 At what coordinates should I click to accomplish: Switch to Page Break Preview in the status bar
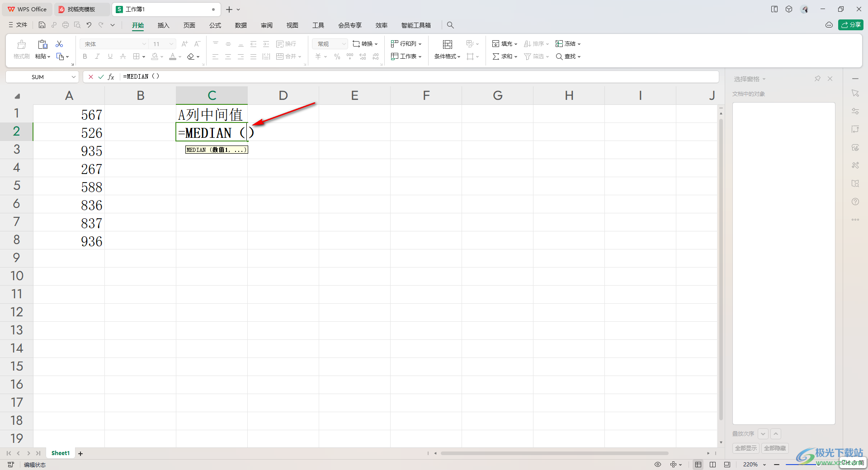[727, 465]
